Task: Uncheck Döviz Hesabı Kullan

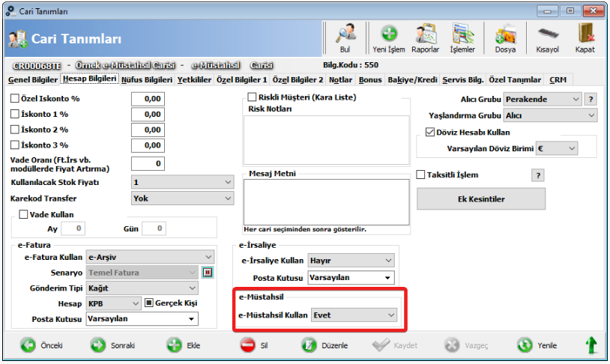Action: coord(430,133)
